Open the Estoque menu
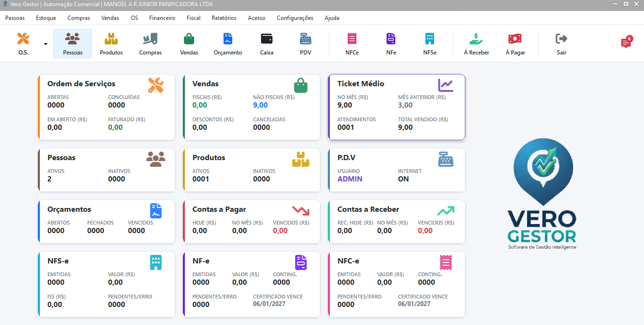Image resolution: width=644 pixels, height=325 pixels. click(x=46, y=18)
